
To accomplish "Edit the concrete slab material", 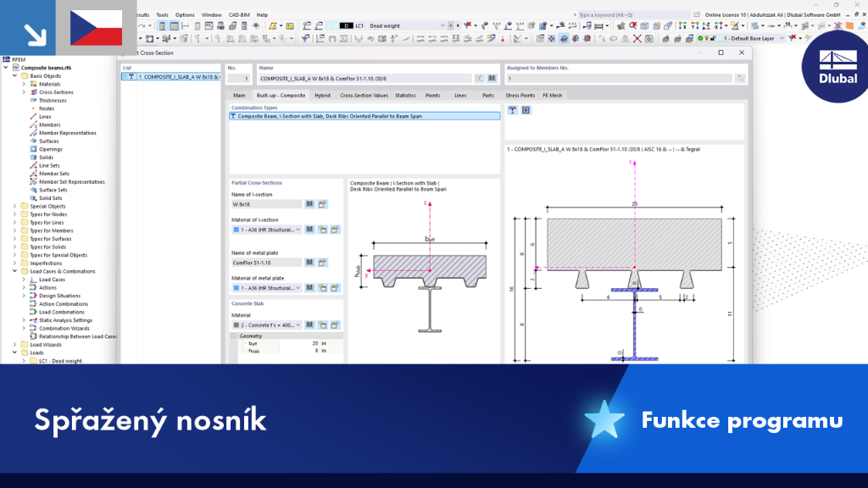I will coord(335,324).
